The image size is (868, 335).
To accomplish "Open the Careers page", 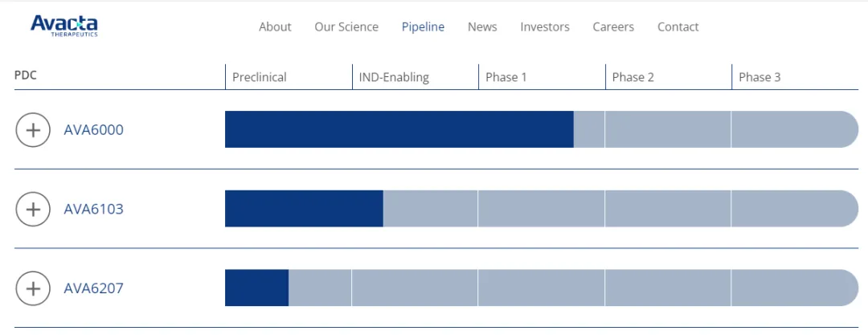I will point(613,27).
